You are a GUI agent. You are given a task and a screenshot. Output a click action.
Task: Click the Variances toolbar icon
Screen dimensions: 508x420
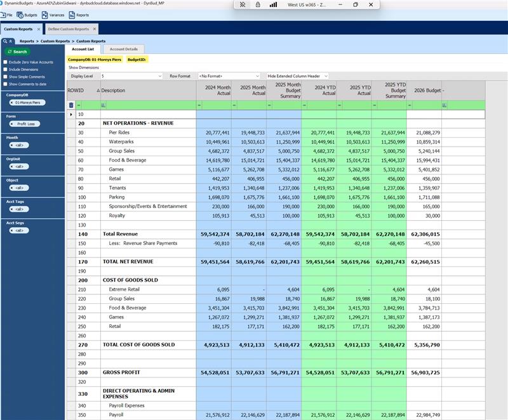(44, 15)
